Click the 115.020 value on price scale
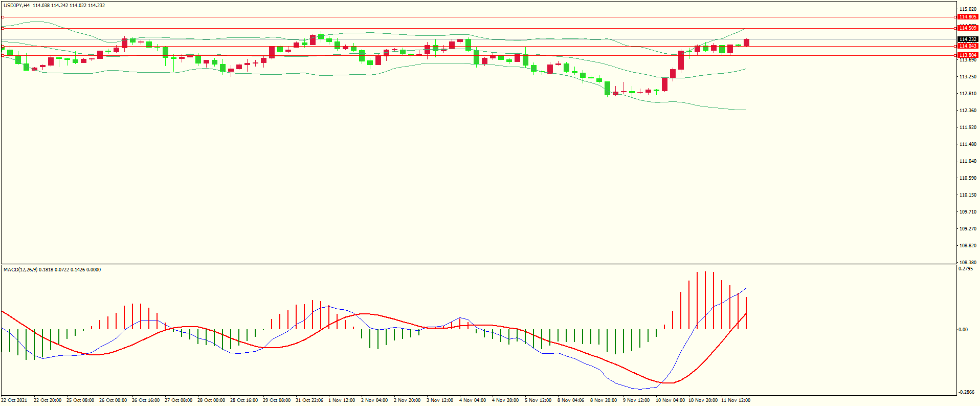The image size is (980, 406). tap(968, 9)
